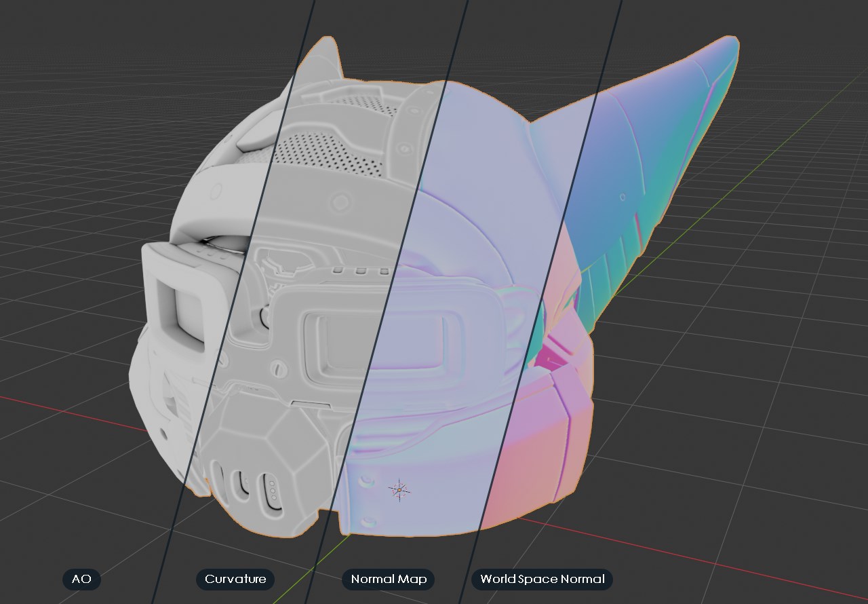Pick the World Space Normal label
This screenshot has height=604, width=868.
[x=542, y=579]
